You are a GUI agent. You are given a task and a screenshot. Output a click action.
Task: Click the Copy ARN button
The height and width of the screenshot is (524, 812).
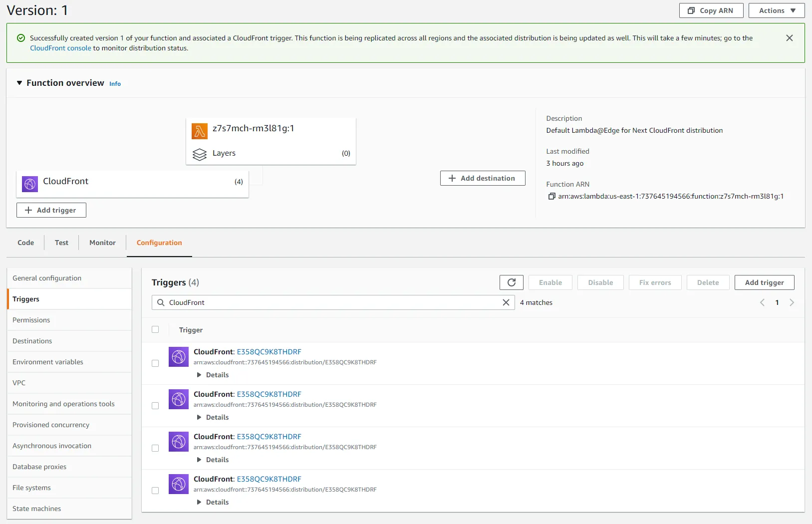coord(711,10)
